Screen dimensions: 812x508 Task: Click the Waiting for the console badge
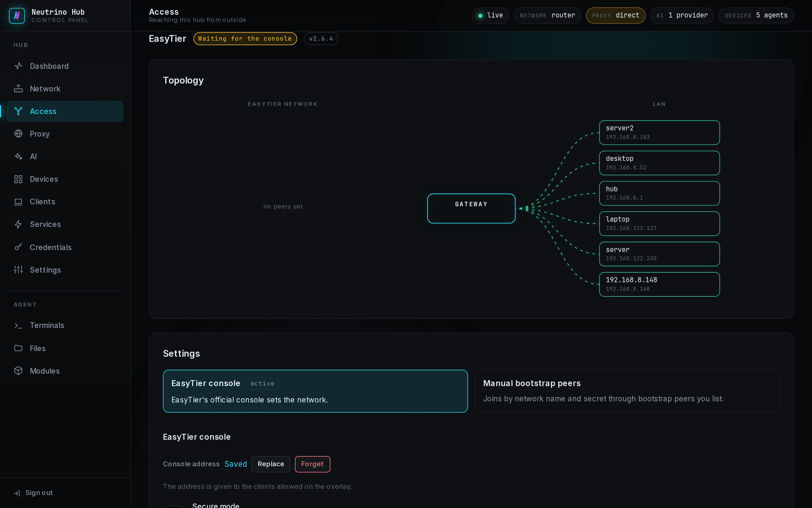point(245,39)
